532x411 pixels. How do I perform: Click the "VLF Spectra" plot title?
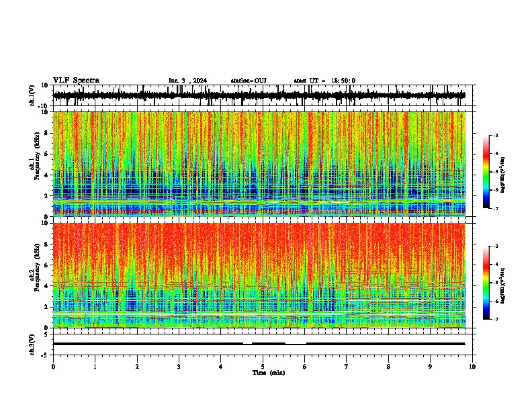click(x=76, y=81)
